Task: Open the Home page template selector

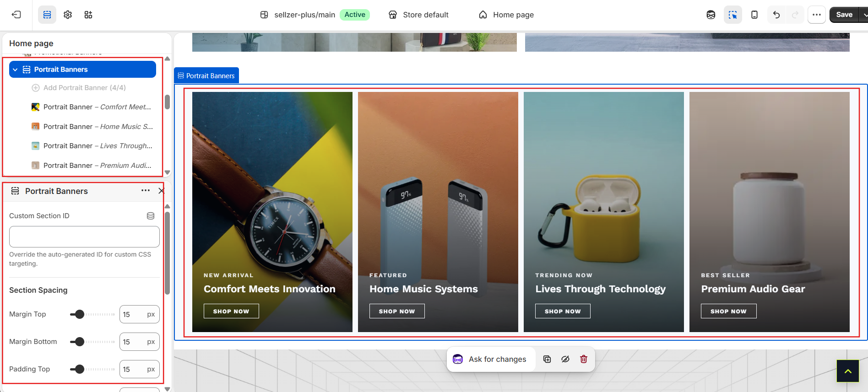Action: [506, 15]
